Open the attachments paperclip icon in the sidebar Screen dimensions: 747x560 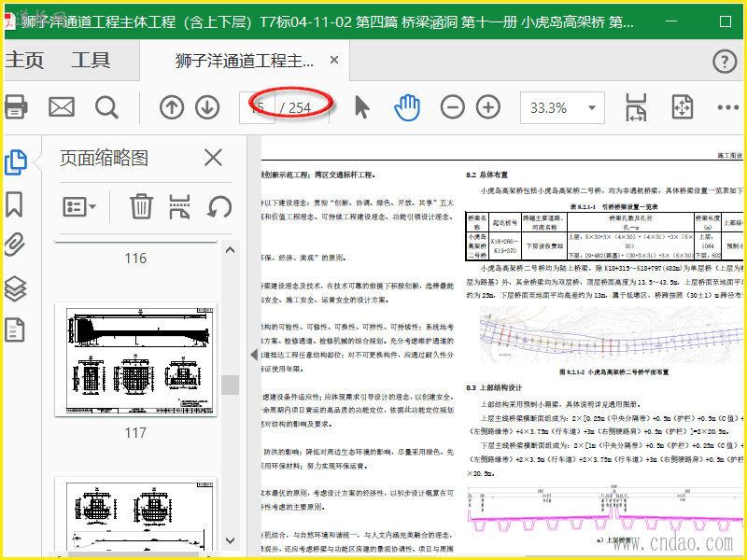tap(15, 245)
